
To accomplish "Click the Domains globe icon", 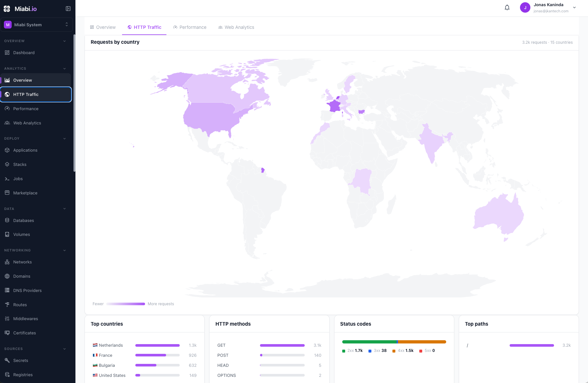I will point(7,276).
